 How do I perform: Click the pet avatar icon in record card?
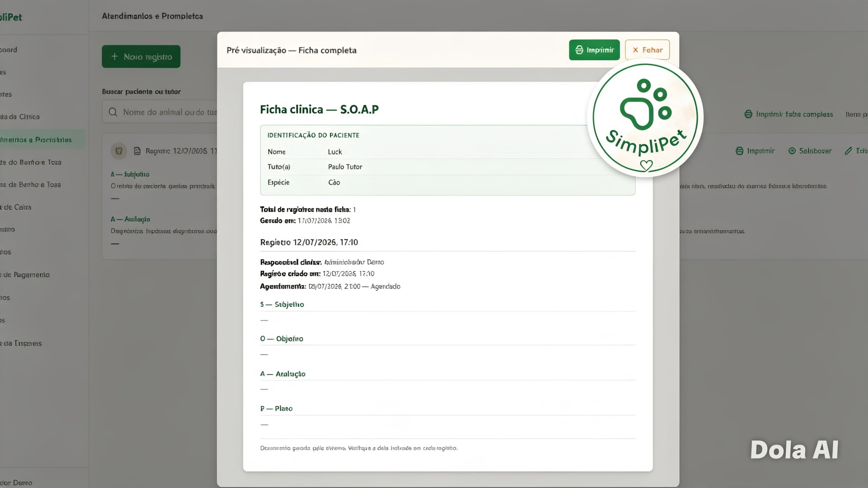[x=119, y=151]
